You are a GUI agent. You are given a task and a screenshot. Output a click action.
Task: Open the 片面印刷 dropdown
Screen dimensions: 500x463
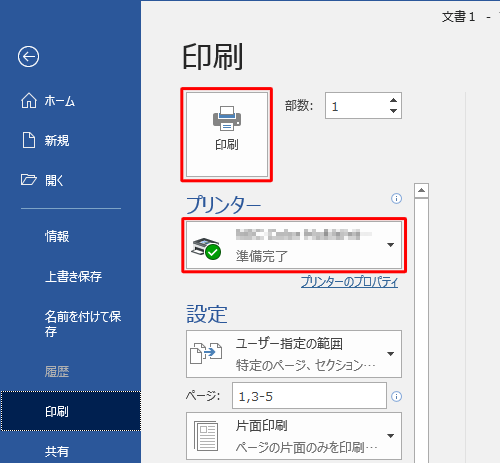click(x=294, y=436)
